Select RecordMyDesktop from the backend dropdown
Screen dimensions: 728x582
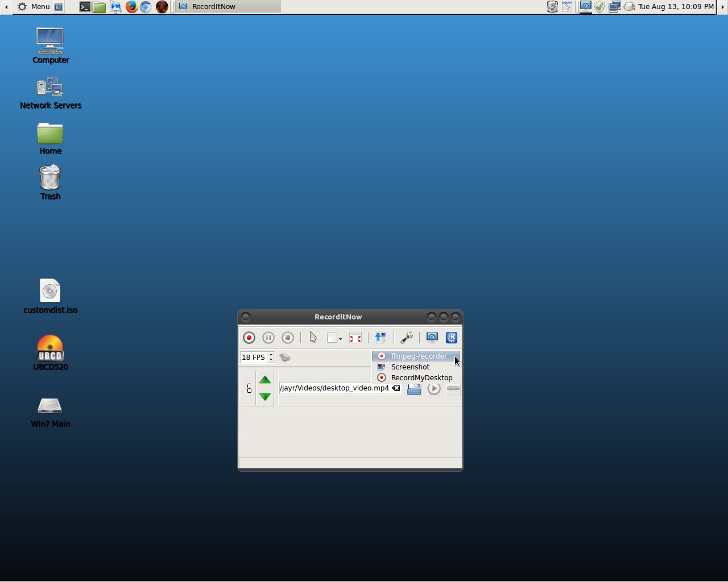pos(422,377)
